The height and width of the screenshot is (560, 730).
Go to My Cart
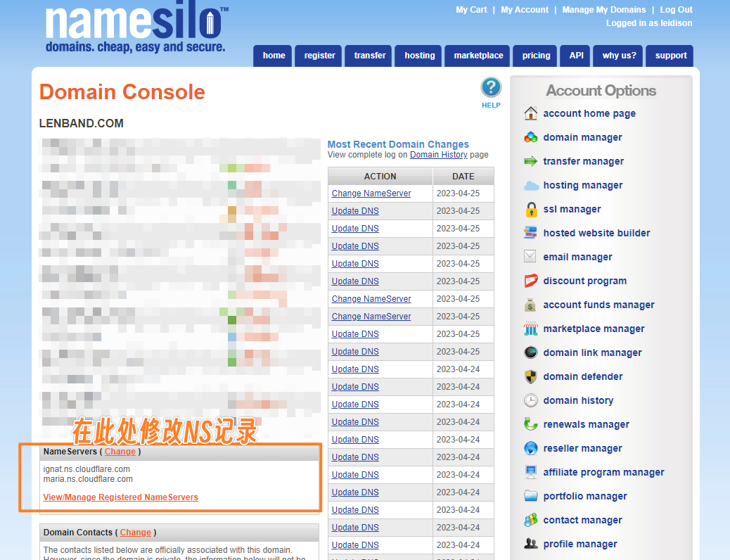tap(471, 10)
